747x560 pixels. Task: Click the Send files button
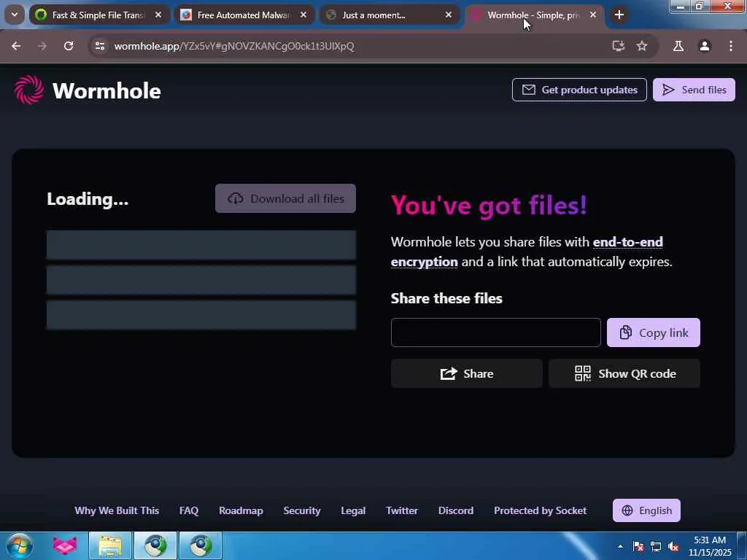click(x=694, y=90)
